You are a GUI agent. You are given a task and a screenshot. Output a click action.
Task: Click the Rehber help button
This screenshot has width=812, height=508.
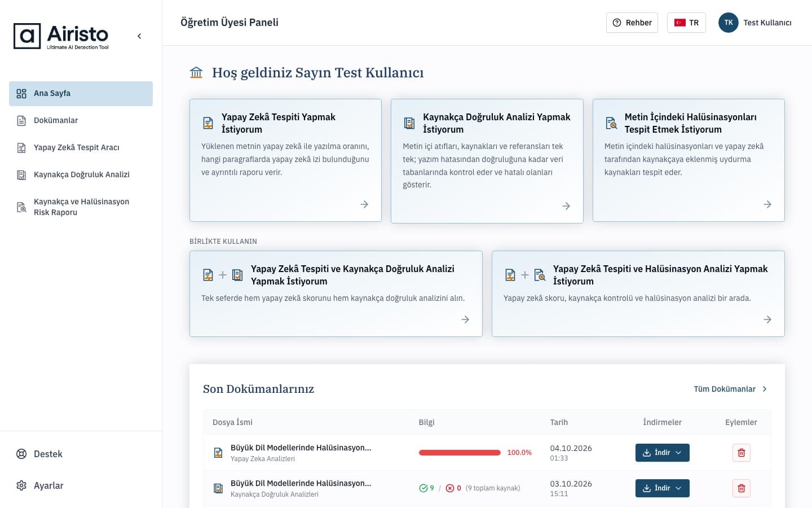[x=632, y=23]
